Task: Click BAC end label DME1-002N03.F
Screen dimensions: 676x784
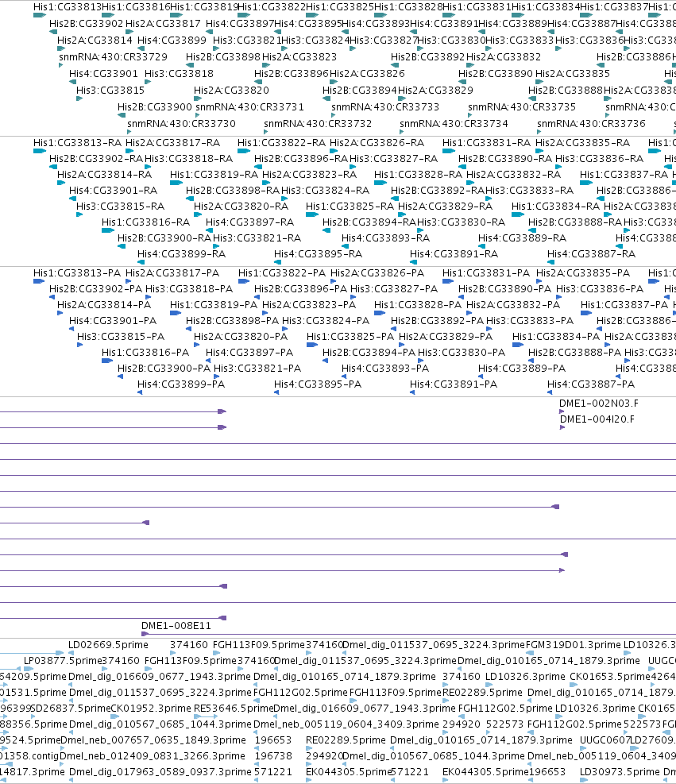Action: [x=599, y=403]
